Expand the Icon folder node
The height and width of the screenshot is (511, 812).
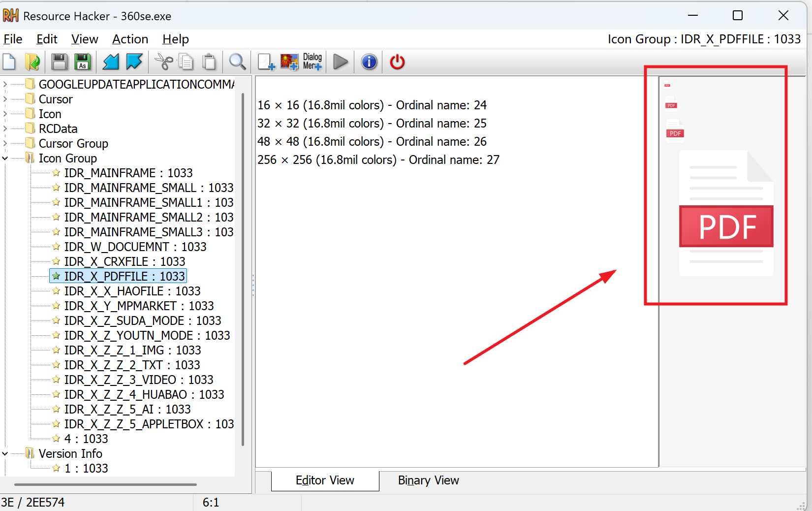[5, 114]
